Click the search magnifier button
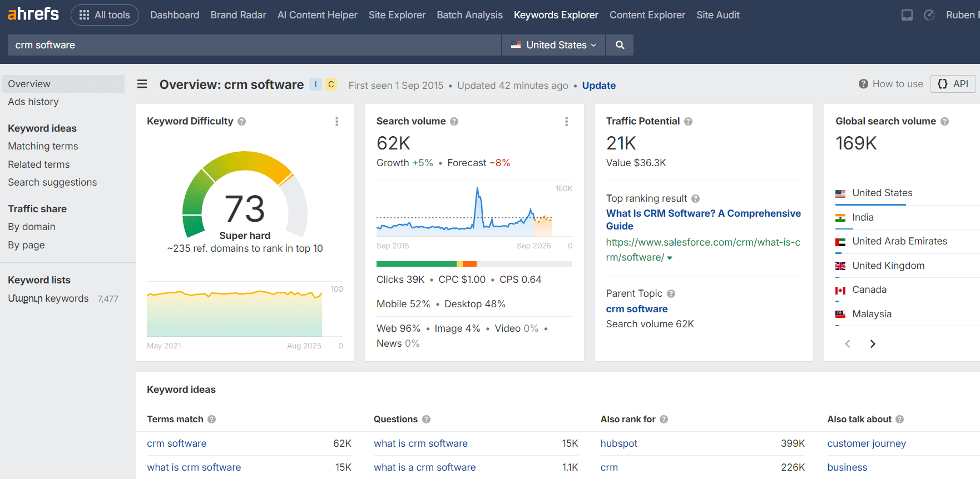The width and height of the screenshot is (980, 479). coord(620,45)
